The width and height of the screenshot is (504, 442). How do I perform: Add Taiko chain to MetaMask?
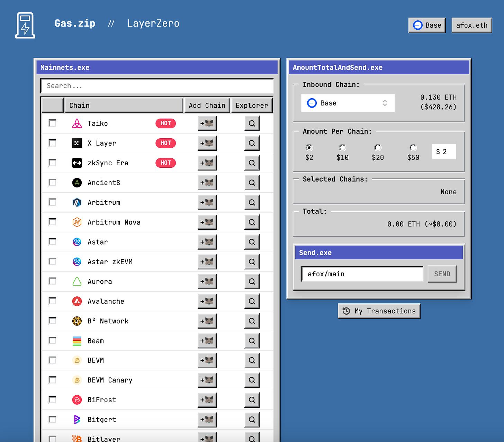(x=207, y=123)
